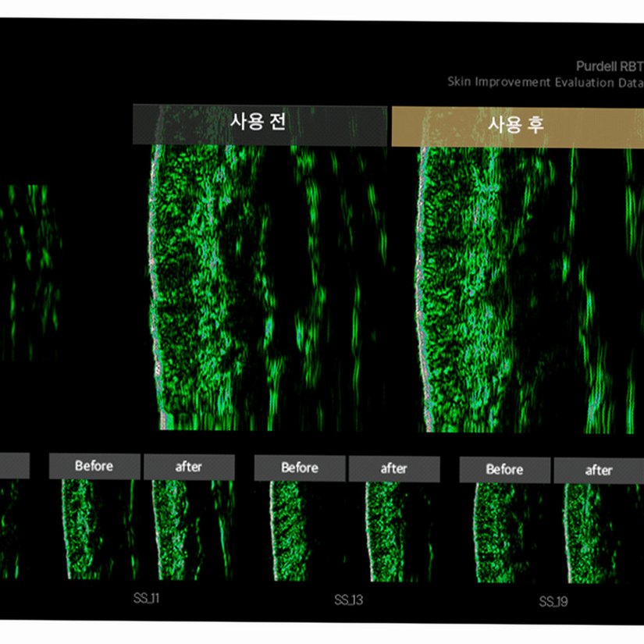Open the SS_11 after scan thumbnail
Screen dimensions: 644x644
[x=192, y=530]
